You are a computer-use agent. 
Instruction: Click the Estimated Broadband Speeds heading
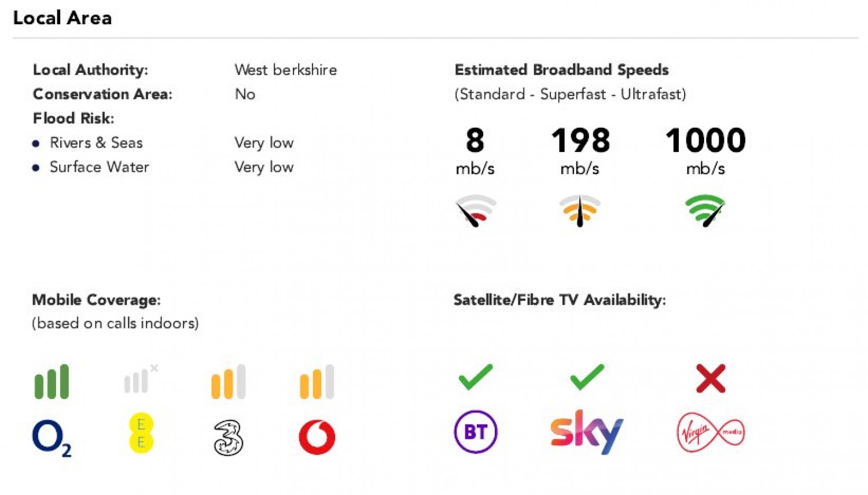(561, 70)
